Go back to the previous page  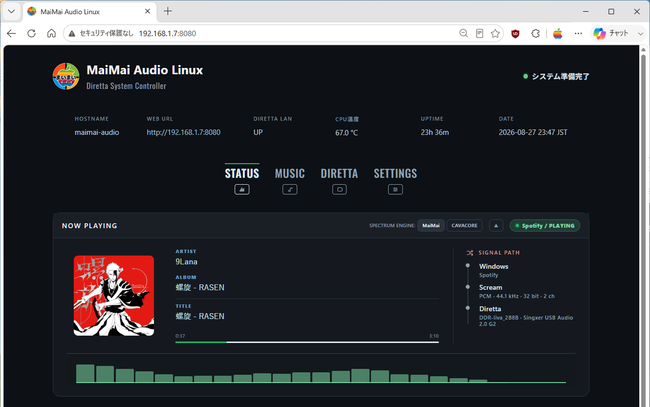pos(11,34)
